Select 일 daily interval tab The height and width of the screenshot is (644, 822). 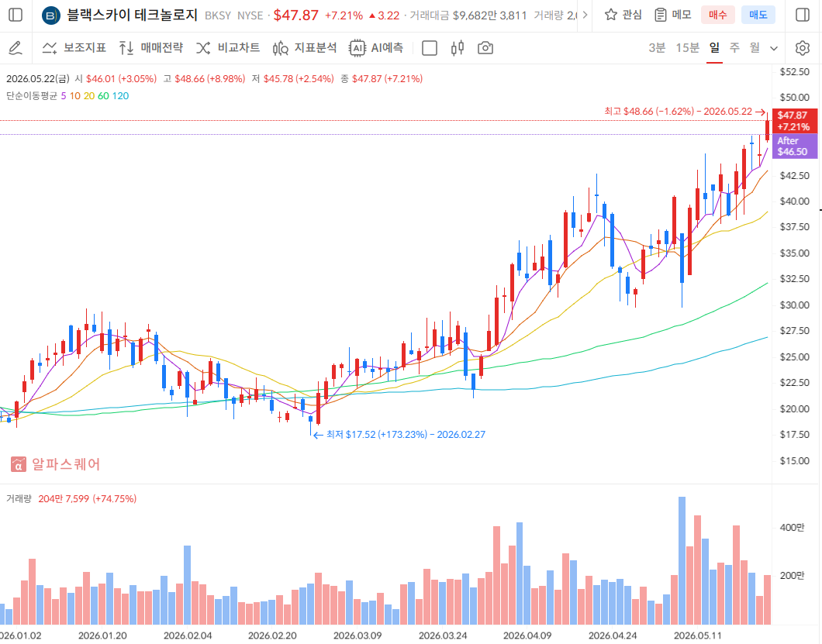pos(714,48)
